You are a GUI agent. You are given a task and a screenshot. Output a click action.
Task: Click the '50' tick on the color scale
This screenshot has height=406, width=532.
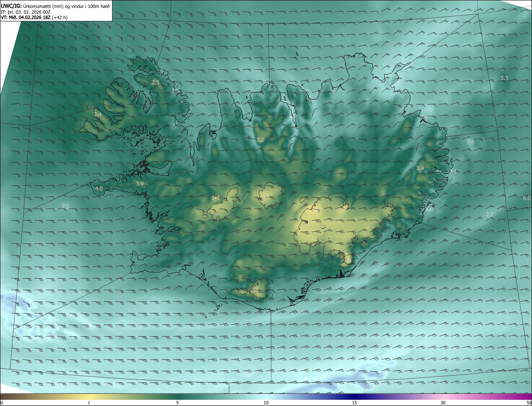coord(529,403)
